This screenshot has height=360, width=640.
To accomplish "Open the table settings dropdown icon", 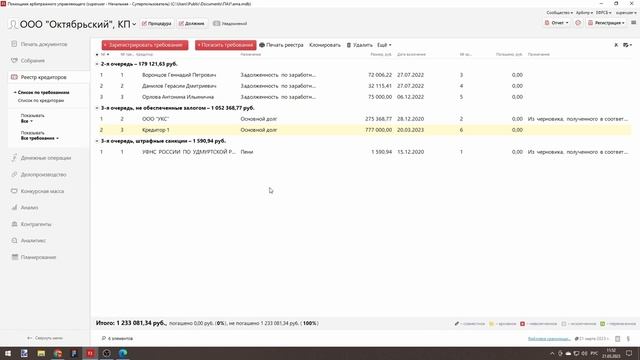I will (x=628, y=45).
